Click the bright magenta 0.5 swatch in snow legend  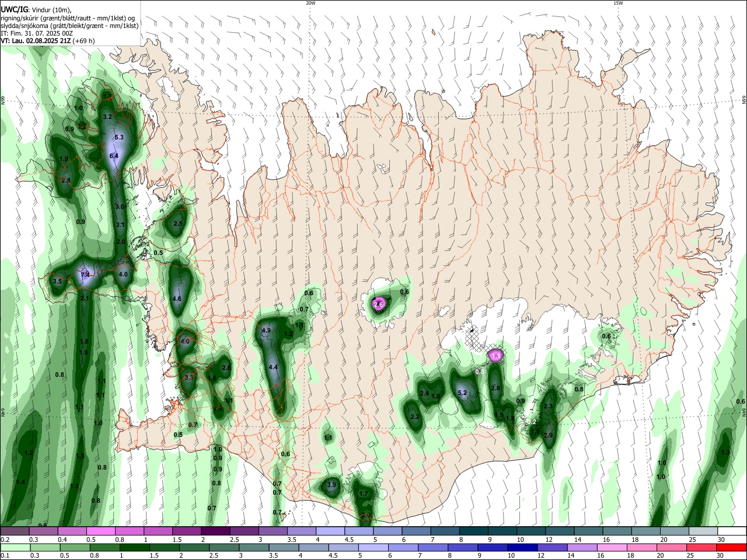100,531
